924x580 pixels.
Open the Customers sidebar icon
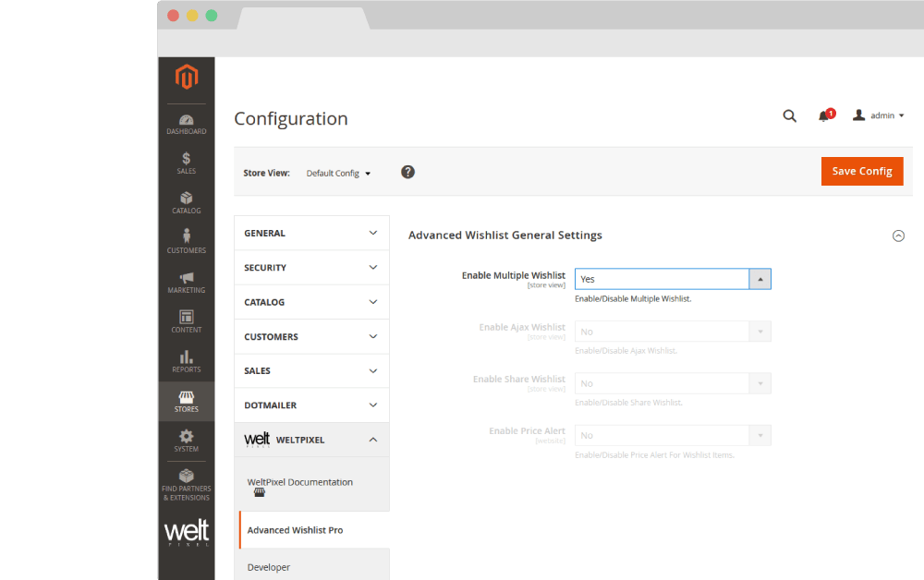[x=187, y=242]
